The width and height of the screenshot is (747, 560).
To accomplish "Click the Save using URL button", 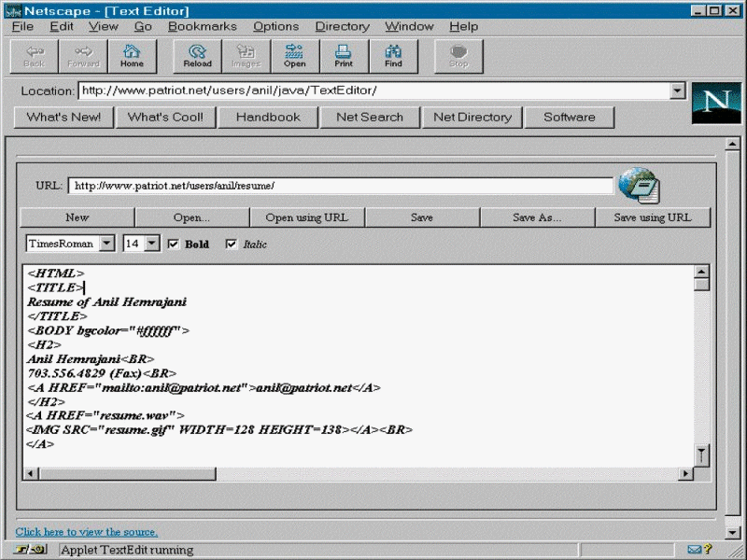I will (x=652, y=217).
